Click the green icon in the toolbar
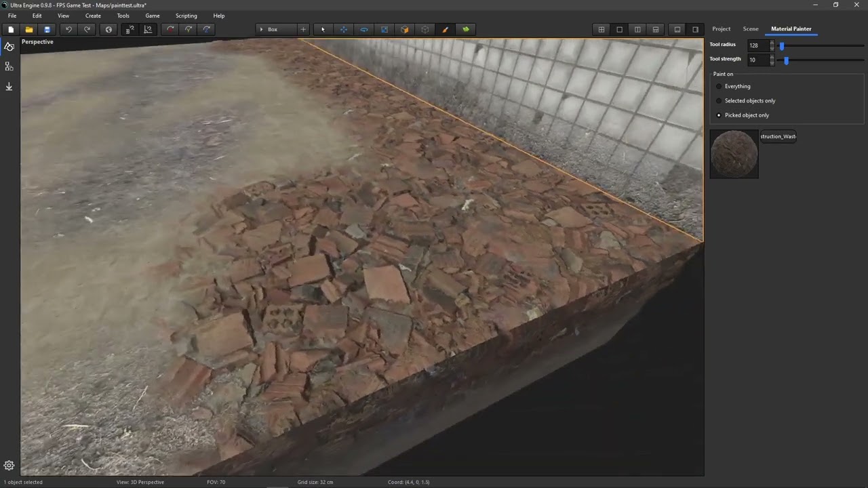This screenshot has width=868, height=488. tap(466, 29)
